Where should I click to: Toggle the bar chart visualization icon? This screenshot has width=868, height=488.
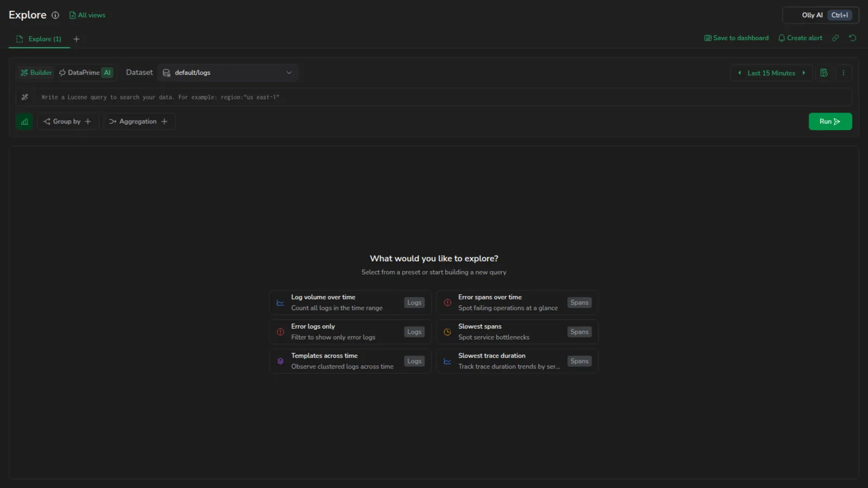[24, 121]
